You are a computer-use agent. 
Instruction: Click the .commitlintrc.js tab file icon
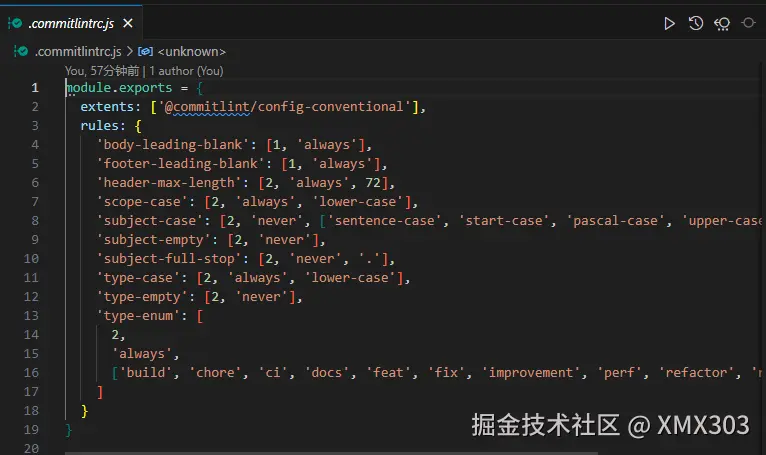(15, 23)
